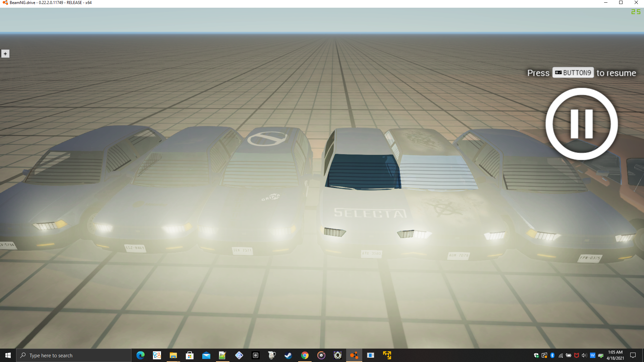
Task: Click the BUTTON9 key hint label
Action: click(573, 73)
